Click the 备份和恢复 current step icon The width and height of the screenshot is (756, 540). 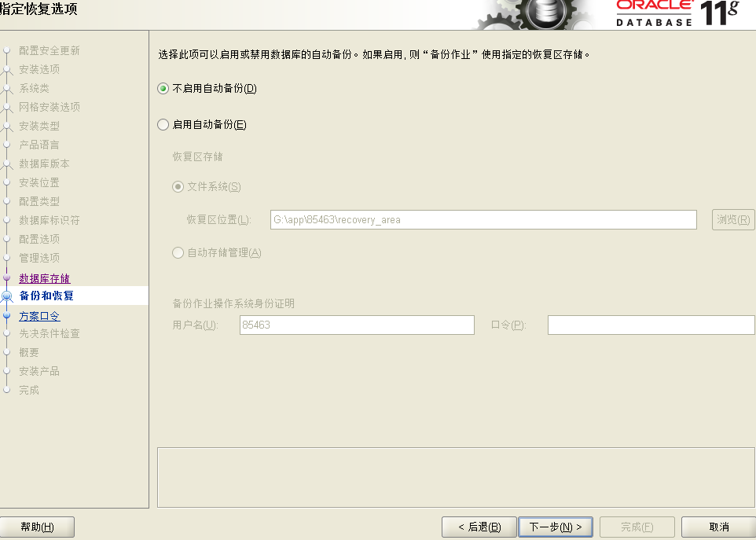point(7,296)
